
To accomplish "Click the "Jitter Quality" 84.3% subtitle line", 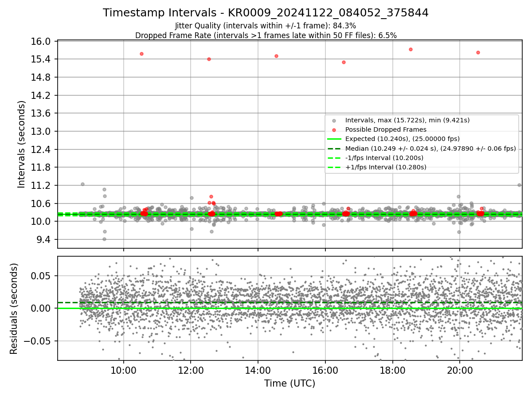I will [266, 26].
